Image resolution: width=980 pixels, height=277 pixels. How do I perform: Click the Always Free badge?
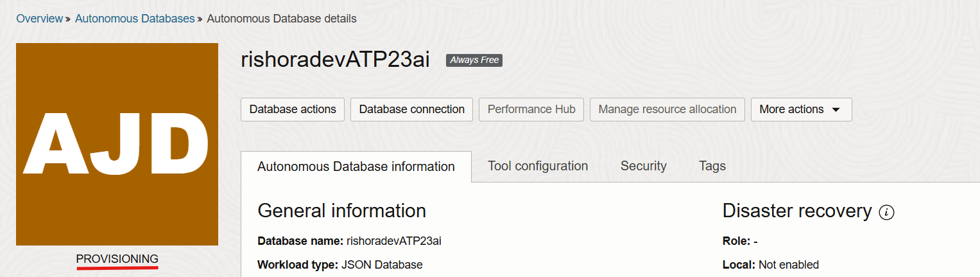474,60
